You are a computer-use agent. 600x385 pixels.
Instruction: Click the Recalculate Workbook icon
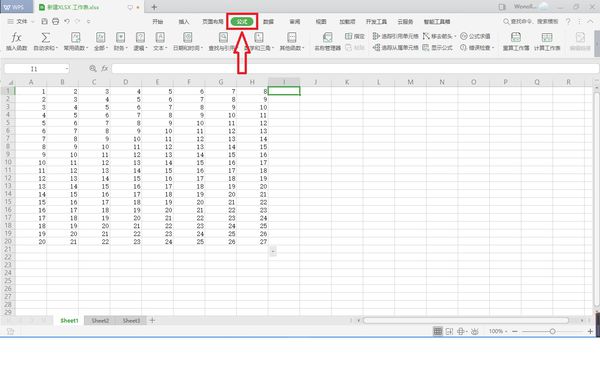pos(516,37)
